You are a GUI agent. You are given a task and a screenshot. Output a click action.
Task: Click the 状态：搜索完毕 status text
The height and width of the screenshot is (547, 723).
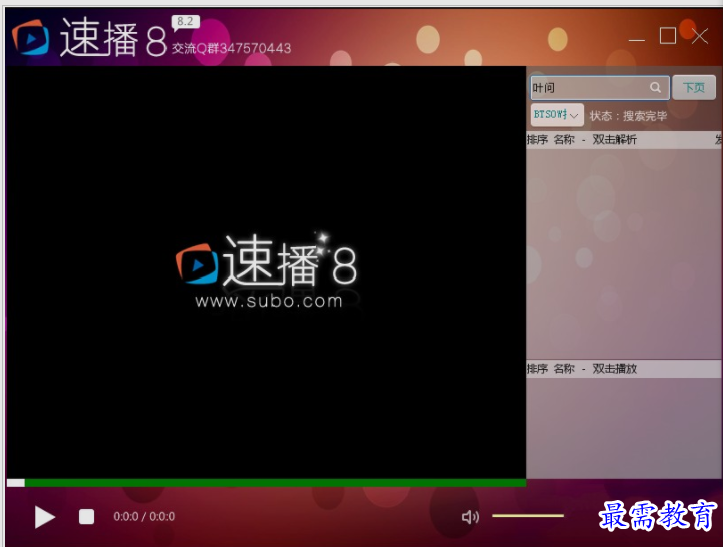628,116
